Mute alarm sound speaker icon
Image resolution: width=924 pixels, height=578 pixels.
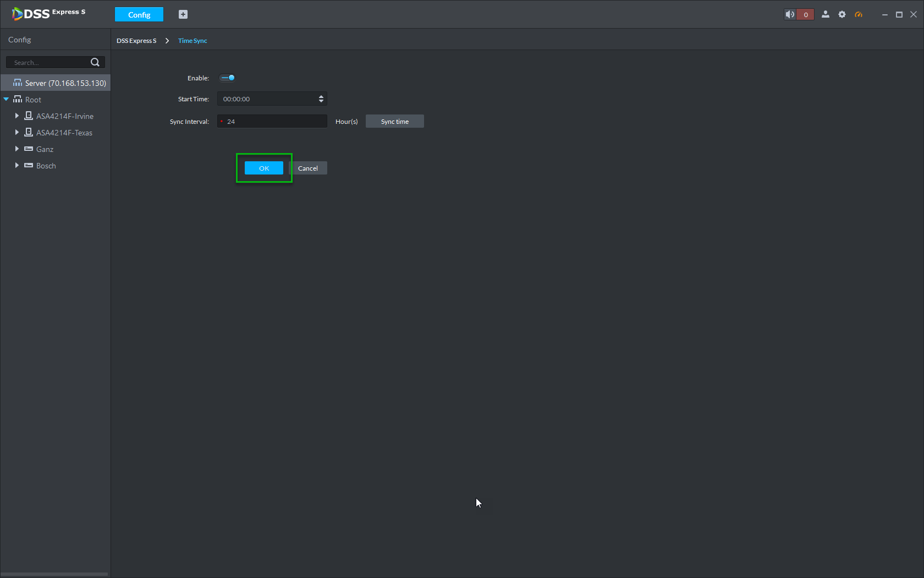point(790,14)
